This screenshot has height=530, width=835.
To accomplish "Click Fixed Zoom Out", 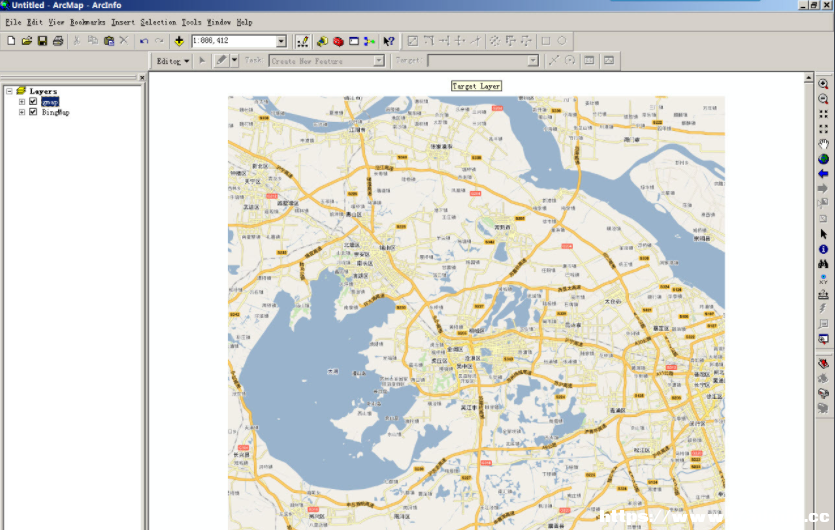I will (823, 129).
